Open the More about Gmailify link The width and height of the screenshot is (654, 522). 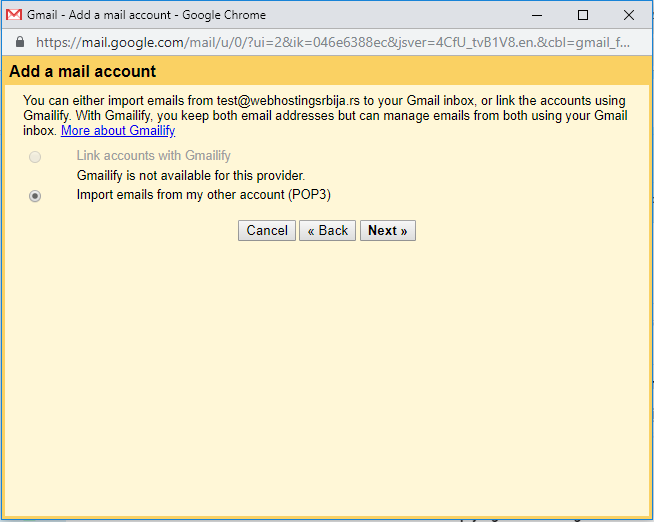tap(118, 130)
